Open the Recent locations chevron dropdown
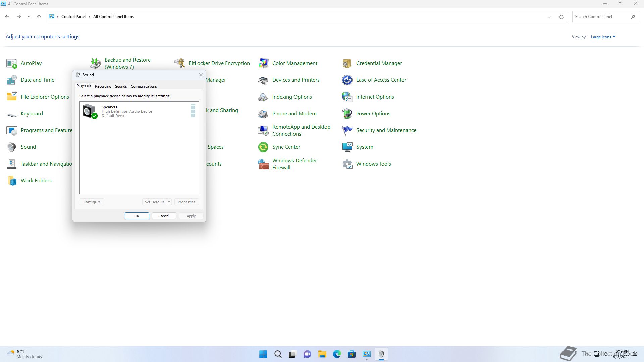The height and width of the screenshot is (362, 644). [29, 17]
